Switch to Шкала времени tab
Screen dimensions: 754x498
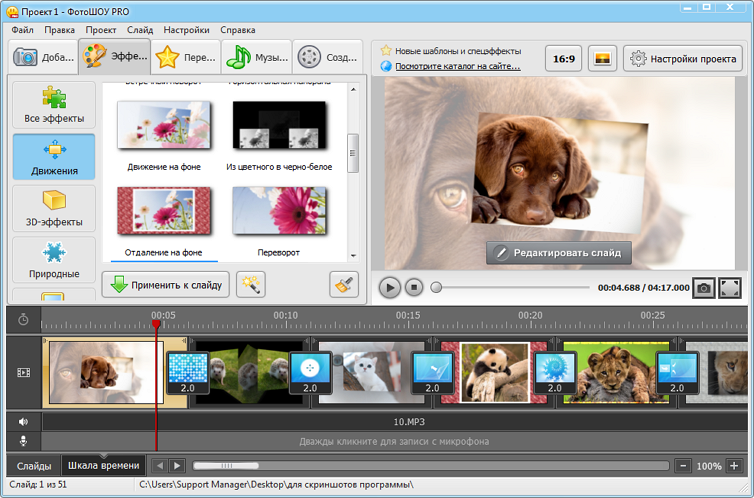[103, 465]
